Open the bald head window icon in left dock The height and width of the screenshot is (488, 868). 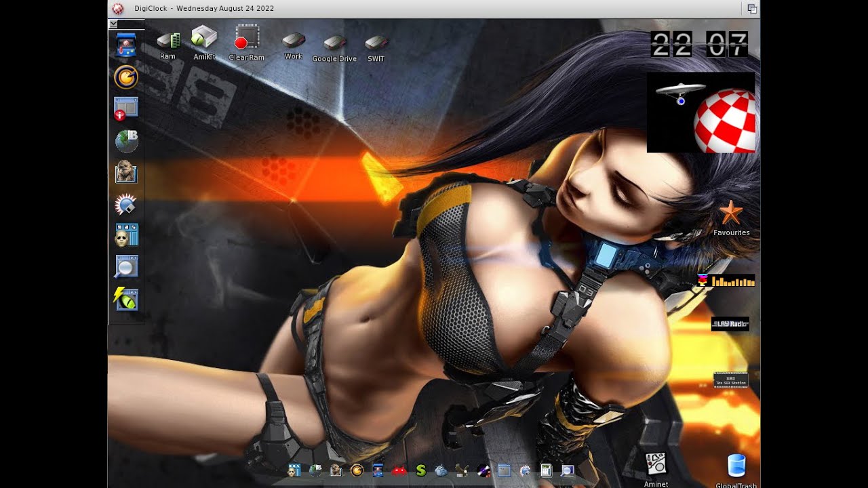click(126, 235)
